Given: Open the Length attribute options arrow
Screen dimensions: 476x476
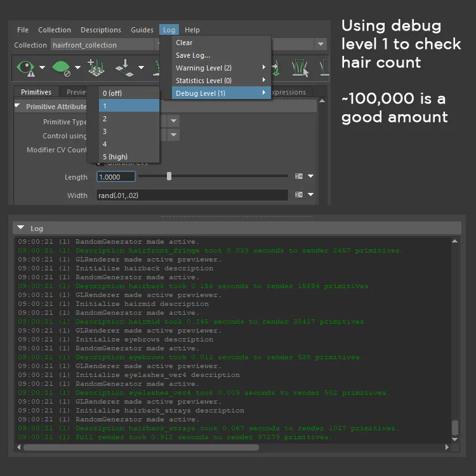Looking at the screenshot, I should click(x=310, y=176).
